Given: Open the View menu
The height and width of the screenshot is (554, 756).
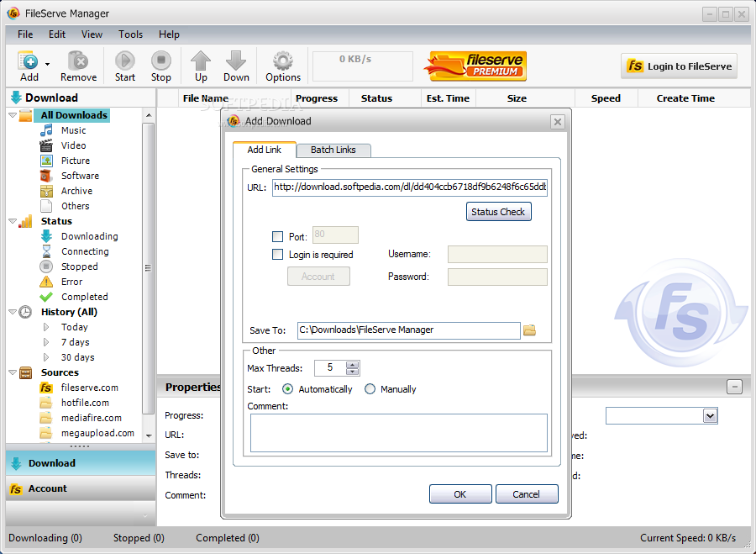Looking at the screenshot, I should tap(92, 34).
